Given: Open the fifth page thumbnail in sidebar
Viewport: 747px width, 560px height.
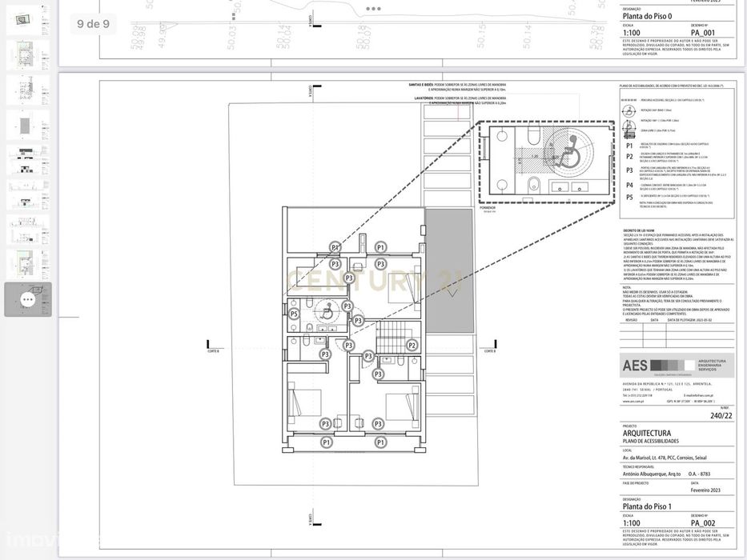Looking at the screenshot, I should [28, 160].
